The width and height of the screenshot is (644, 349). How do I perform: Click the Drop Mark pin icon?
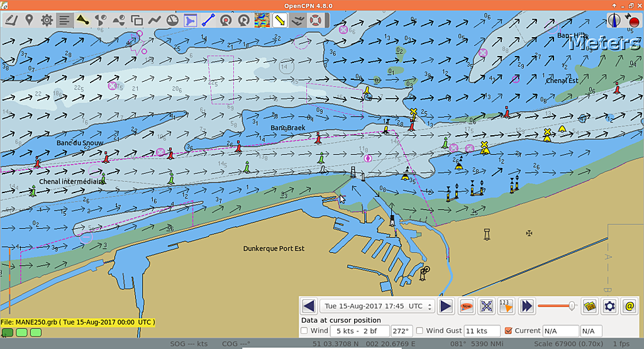coord(29,19)
